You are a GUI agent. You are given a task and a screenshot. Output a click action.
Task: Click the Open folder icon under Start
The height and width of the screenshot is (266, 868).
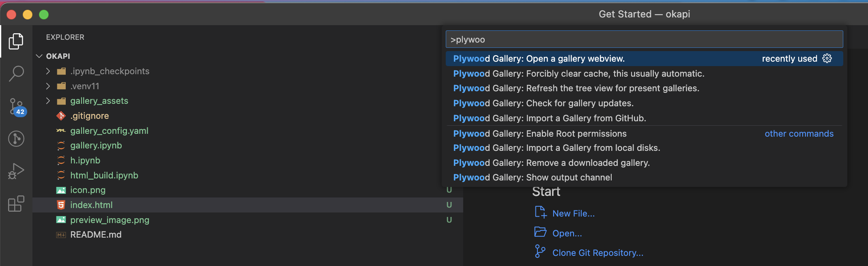click(x=540, y=232)
